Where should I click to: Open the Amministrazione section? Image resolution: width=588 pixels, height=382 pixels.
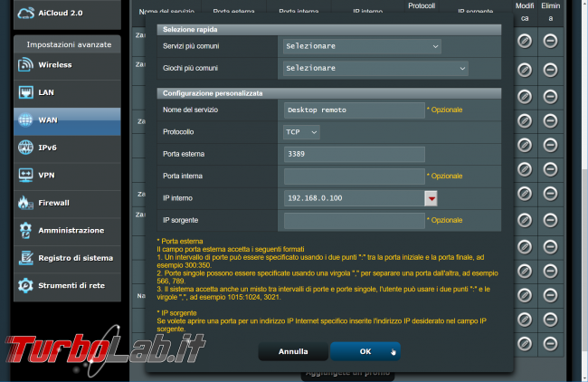[67, 231]
